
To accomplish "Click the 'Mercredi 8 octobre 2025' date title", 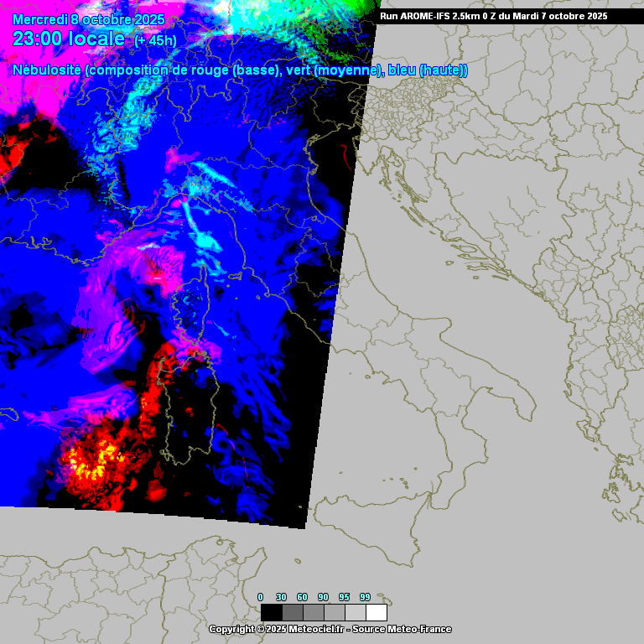I will pos(82,19).
